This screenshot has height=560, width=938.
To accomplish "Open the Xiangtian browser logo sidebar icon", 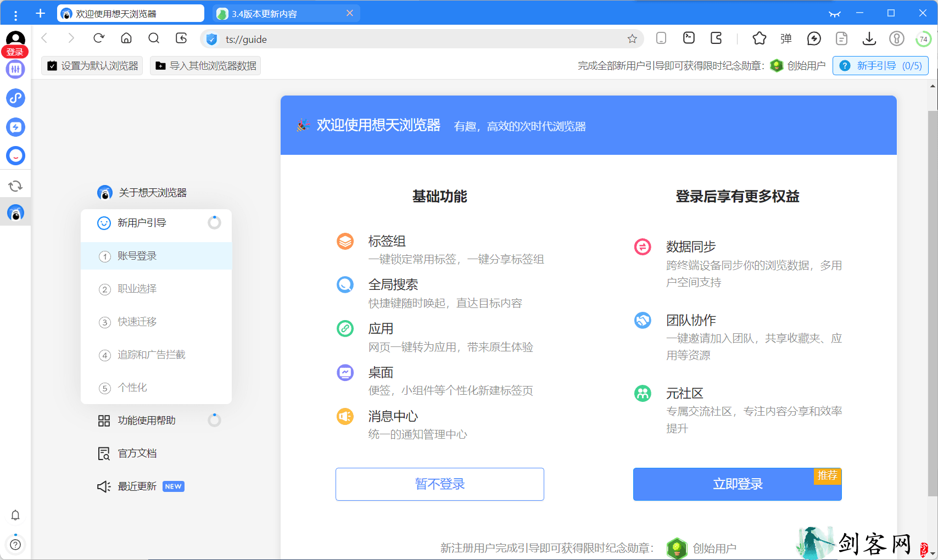I will (x=15, y=212).
